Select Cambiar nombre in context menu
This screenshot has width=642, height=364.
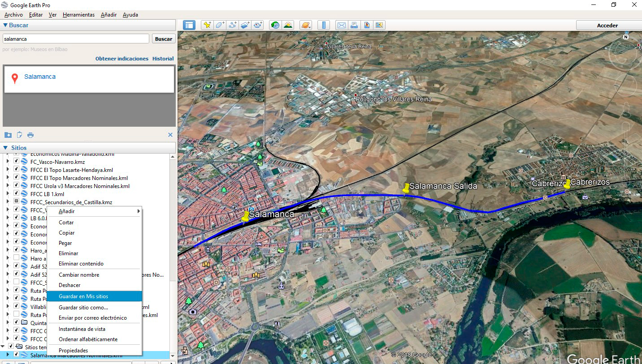pos(95,275)
